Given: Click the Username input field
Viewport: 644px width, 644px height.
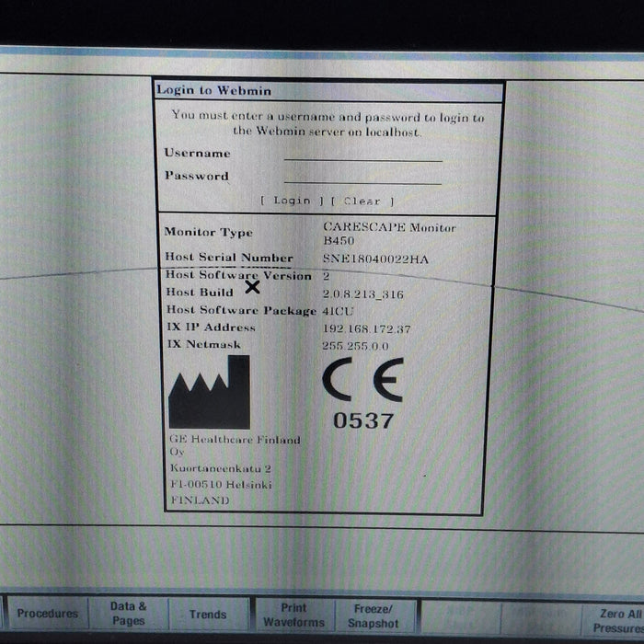Looking at the screenshot, I should click(x=363, y=155).
